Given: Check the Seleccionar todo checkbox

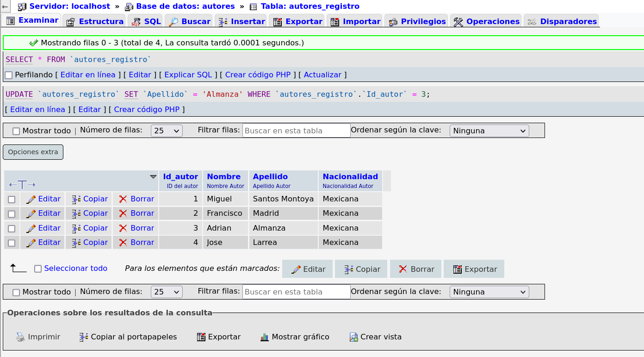Looking at the screenshot, I should tap(38, 269).
